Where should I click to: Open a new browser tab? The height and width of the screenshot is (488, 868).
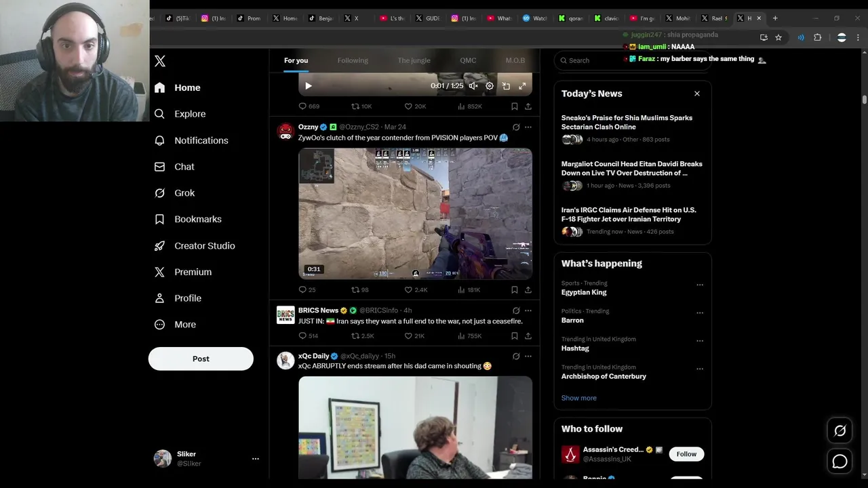pyautogui.click(x=775, y=18)
